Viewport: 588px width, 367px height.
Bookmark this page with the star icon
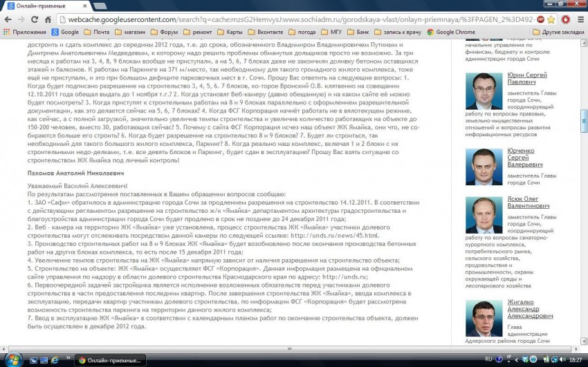pyautogui.click(x=551, y=19)
